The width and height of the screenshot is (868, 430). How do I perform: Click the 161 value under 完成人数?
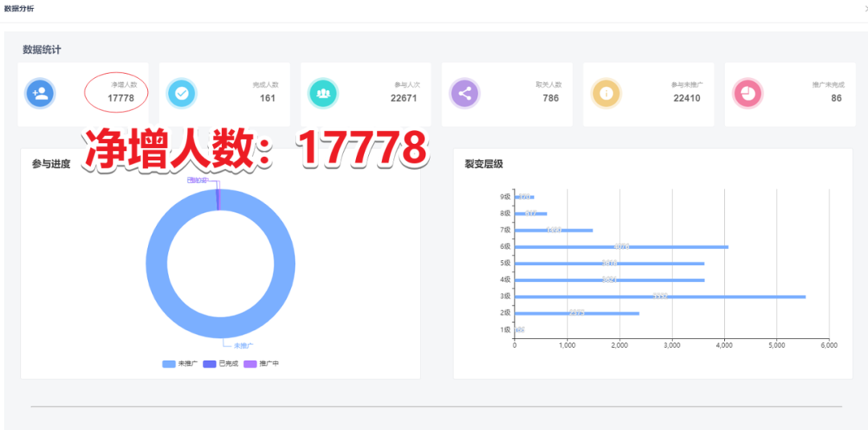(268, 98)
